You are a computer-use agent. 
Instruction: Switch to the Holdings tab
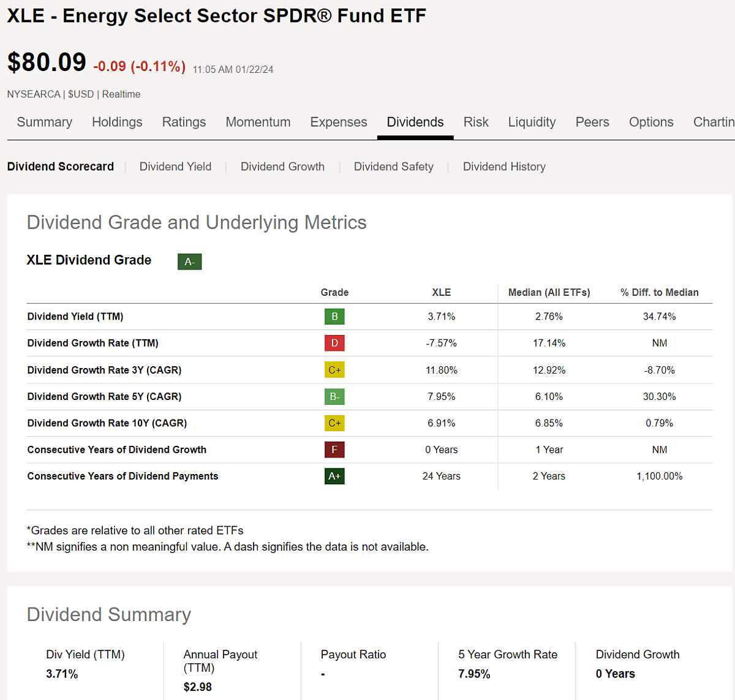(117, 122)
